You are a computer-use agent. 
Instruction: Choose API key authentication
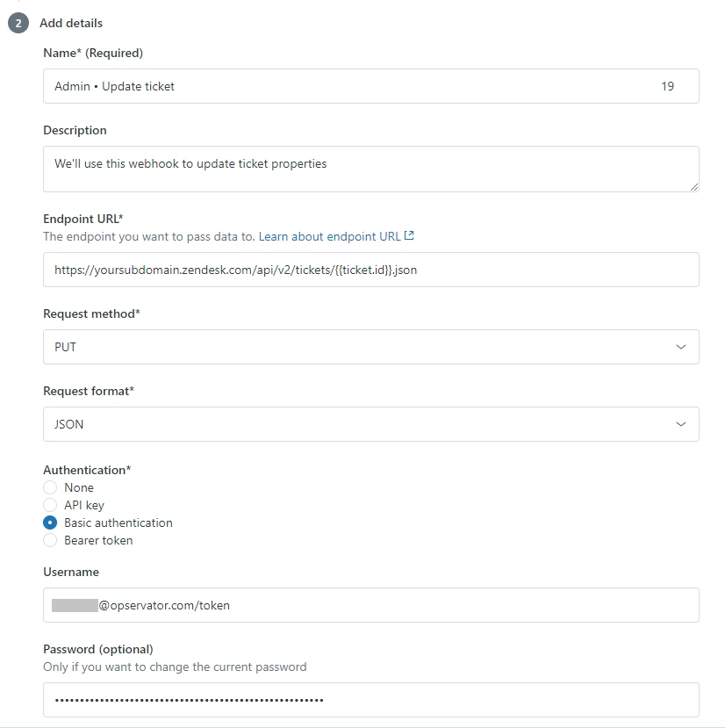click(50, 505)
